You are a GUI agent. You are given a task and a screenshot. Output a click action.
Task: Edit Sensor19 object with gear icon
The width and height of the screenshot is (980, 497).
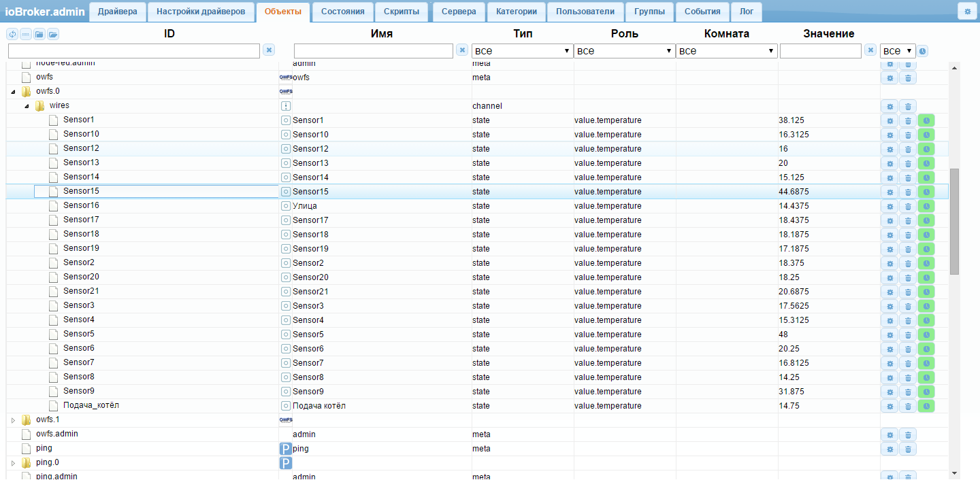click(889, 249)
